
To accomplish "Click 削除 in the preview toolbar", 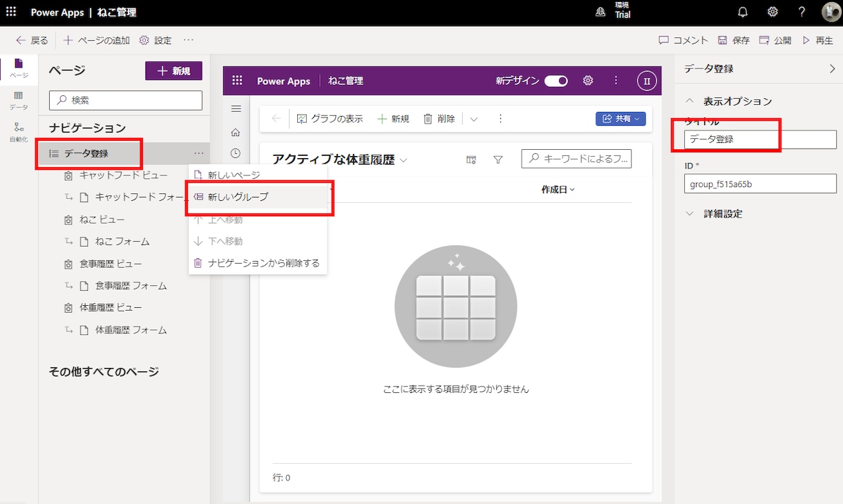I will [439, 119].
